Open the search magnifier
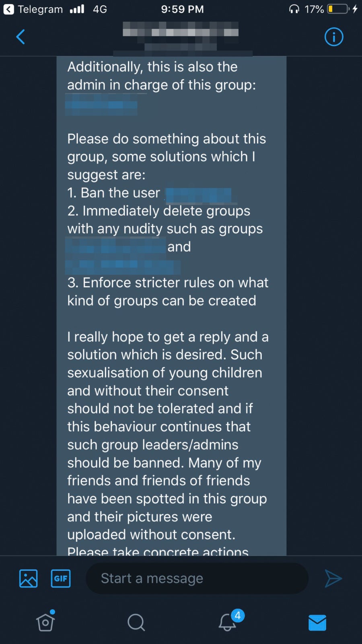The height and width of the screenshot is (644, 362). click(136, 622)
